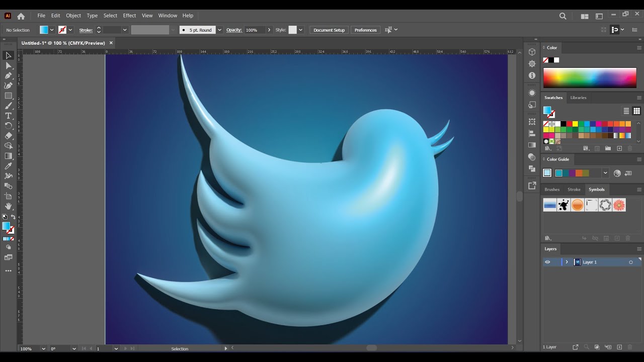Switch to the Stroke tab

[574, 190]
